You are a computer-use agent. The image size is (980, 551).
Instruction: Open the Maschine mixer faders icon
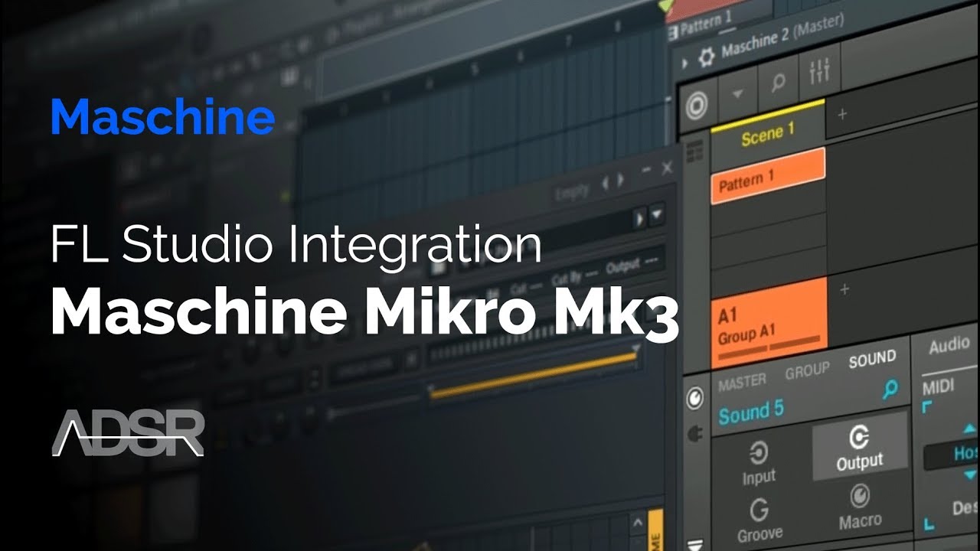820,71
